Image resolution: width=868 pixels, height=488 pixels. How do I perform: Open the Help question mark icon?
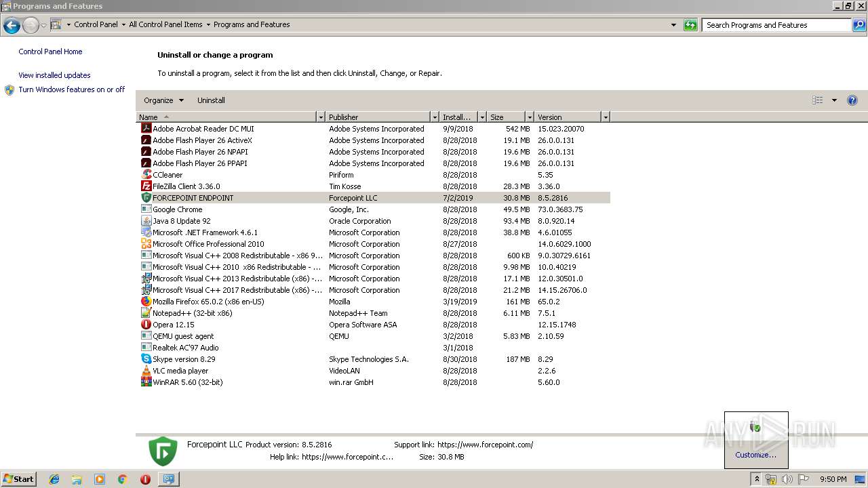click(852, 100)
